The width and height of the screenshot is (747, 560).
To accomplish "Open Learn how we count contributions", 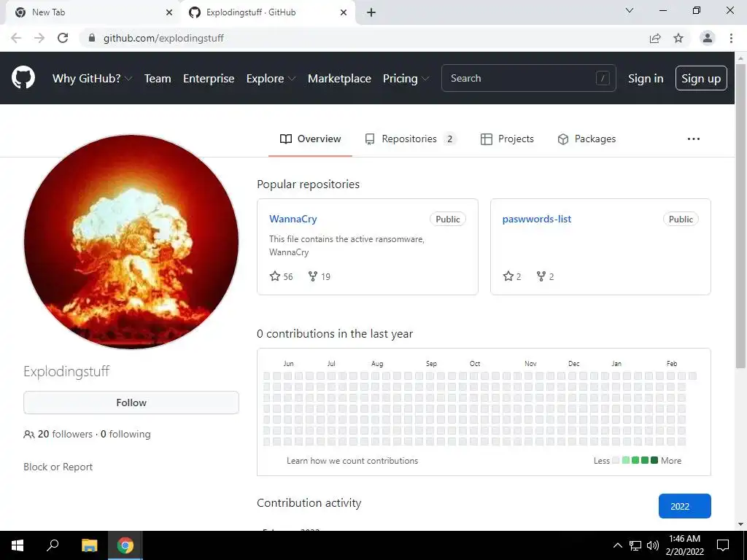I will [352, 461].
